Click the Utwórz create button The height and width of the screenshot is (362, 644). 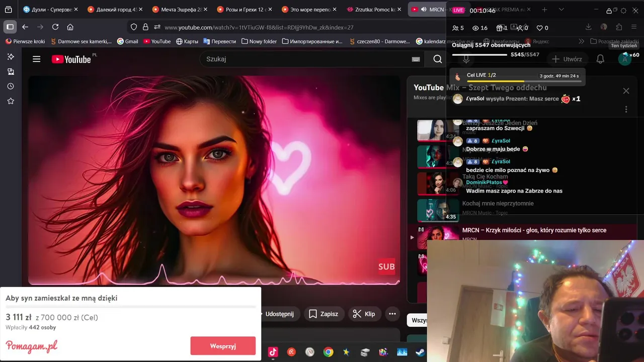[x=567, y=59]
